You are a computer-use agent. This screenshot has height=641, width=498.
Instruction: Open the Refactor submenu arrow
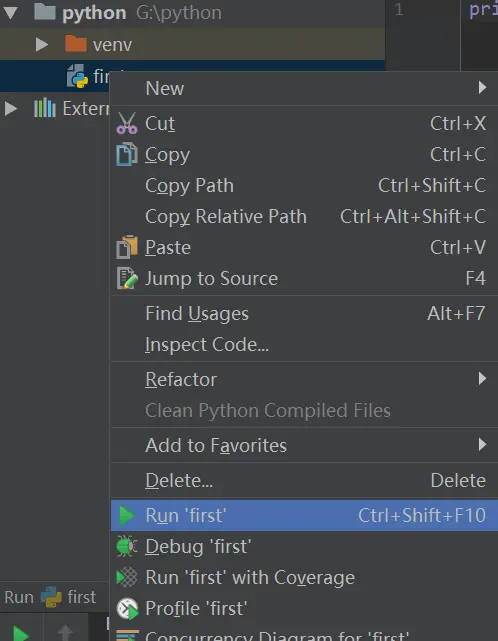pos(482,379)
